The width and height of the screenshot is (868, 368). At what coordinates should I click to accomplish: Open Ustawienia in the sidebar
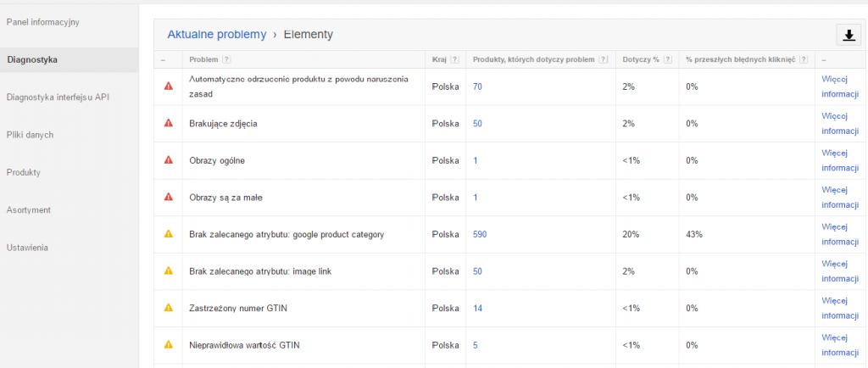pos(27,248)
